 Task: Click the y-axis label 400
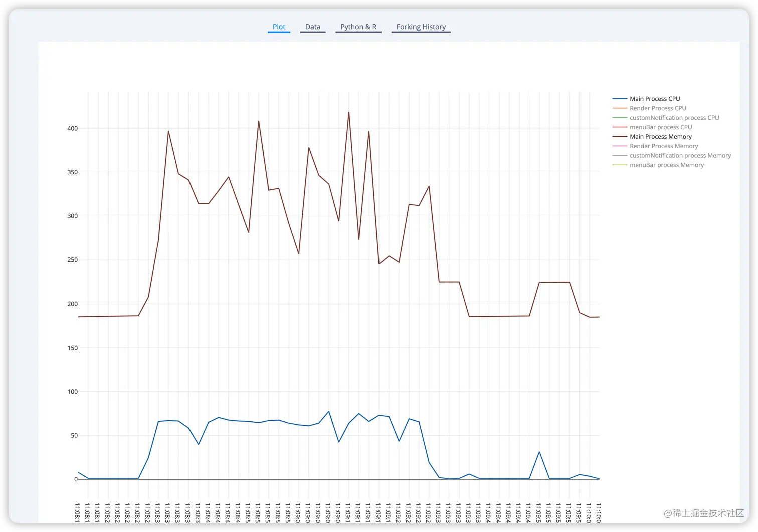click(x=73, y=128)
